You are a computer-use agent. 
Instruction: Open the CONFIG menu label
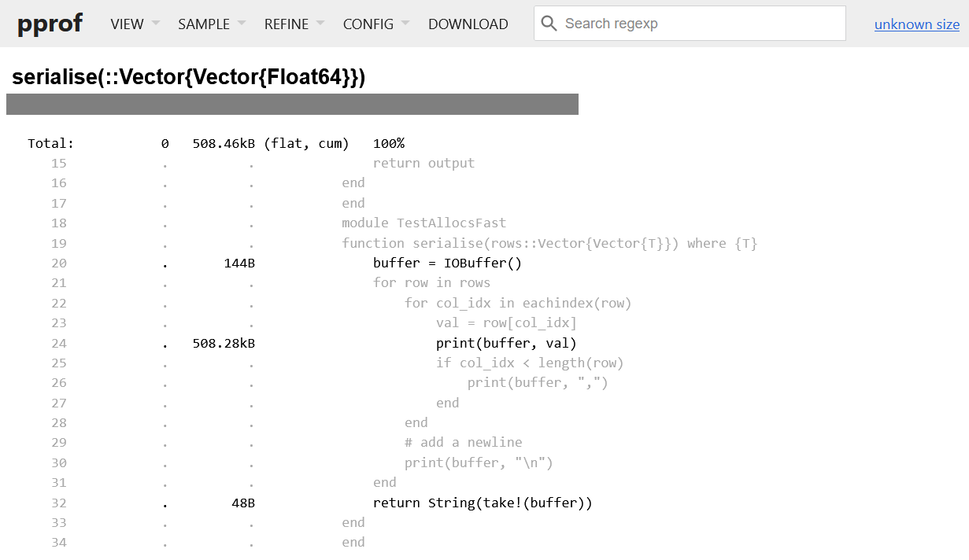[368, 24]
